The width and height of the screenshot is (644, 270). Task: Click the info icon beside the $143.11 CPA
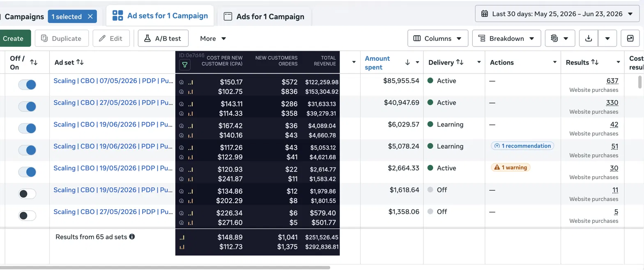pyautogui.click(x=181, y=104)
